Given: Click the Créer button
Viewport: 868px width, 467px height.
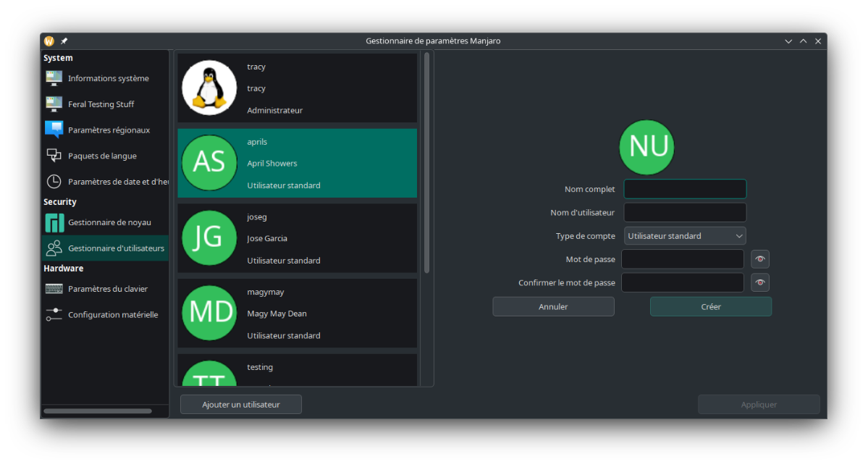Looking at the screenshot, I should pos(711,306).
